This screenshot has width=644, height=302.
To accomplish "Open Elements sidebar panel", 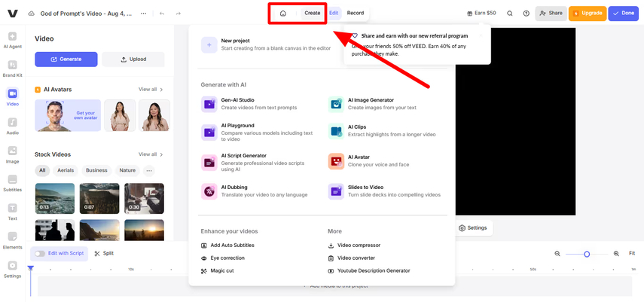I will pyautogui.click(x=13, y=240).
